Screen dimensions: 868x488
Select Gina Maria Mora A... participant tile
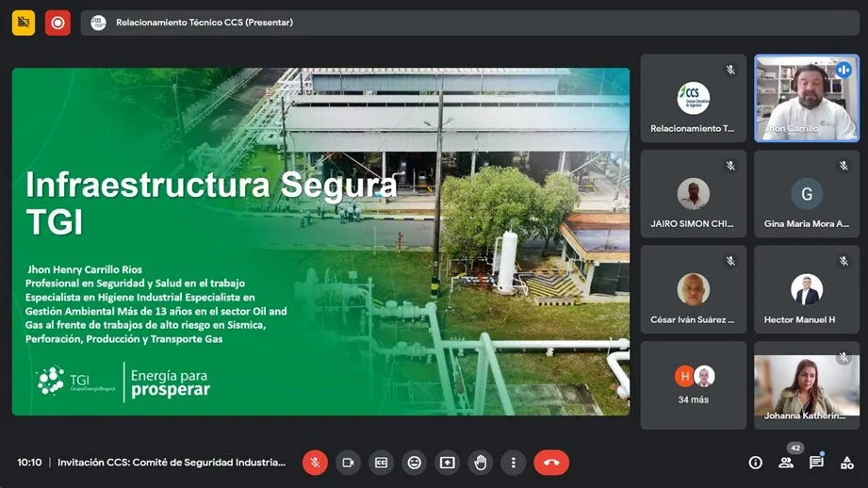(807, 194)
